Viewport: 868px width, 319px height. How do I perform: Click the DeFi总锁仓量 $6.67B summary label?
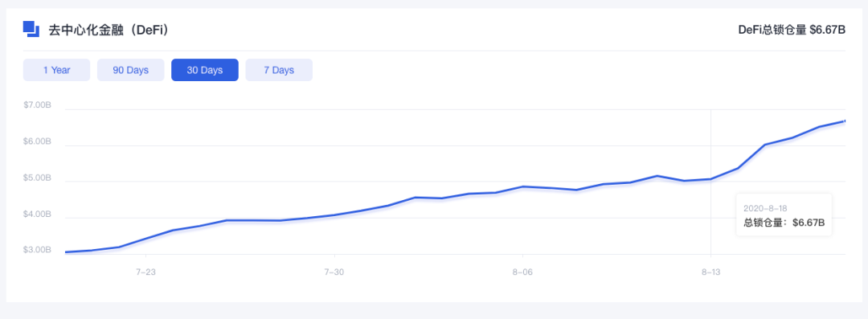click(x=792, y=30)
